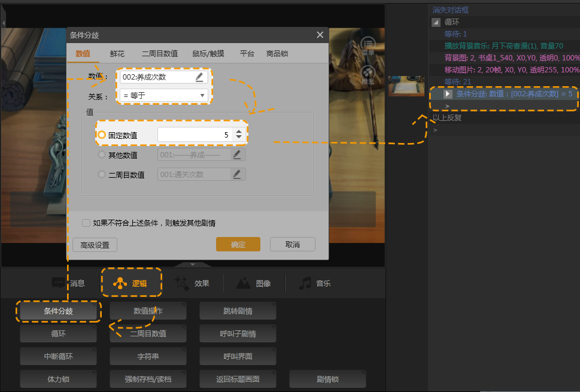Select the 固定数值 radio button
The height and width of the screenshot is (392, 580).
(102, 135)
